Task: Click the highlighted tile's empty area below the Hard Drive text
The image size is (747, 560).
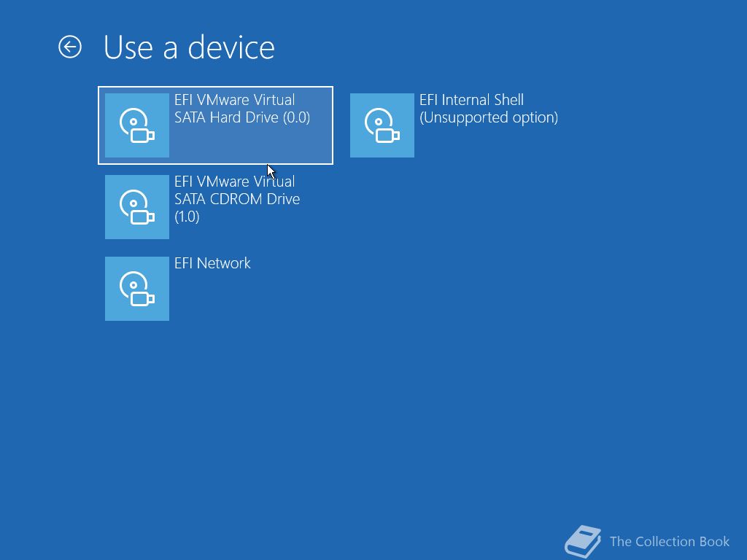Action: click(251, 144)
